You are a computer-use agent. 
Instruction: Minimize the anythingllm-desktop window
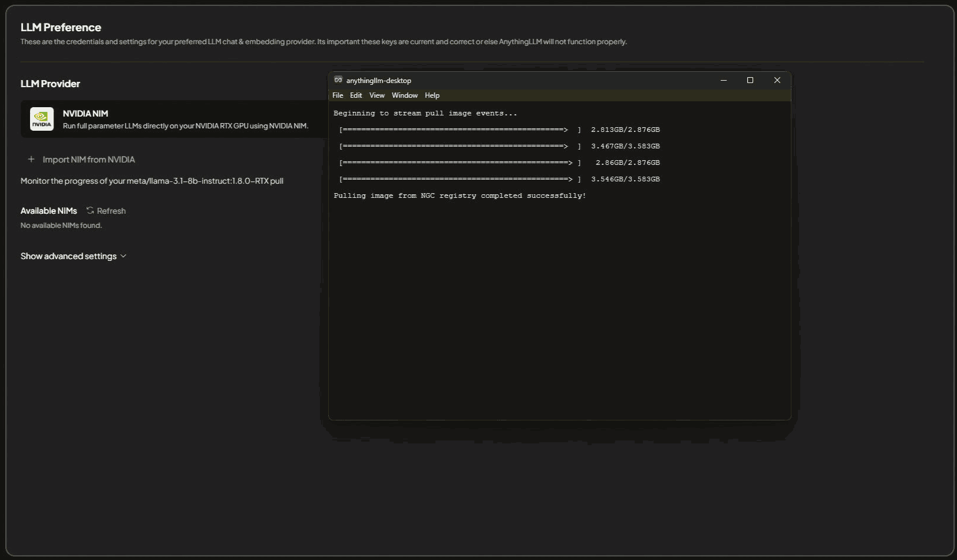coord(723,80)
